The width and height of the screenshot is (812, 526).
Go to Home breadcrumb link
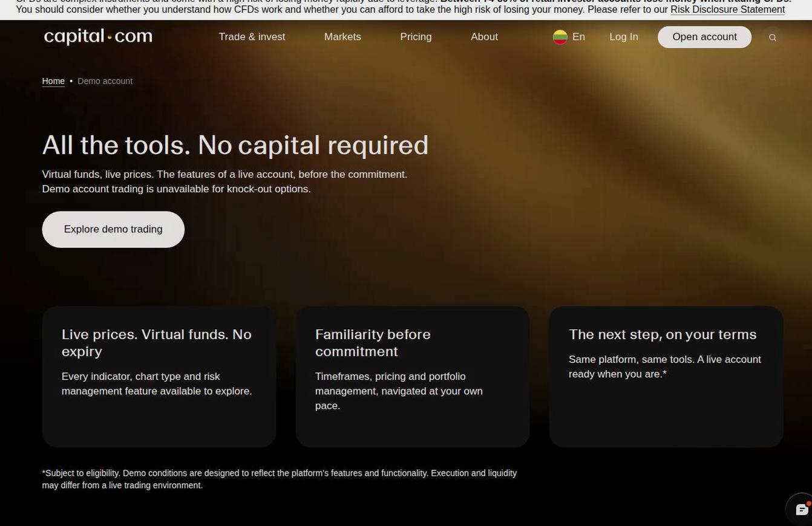(53, 81)
